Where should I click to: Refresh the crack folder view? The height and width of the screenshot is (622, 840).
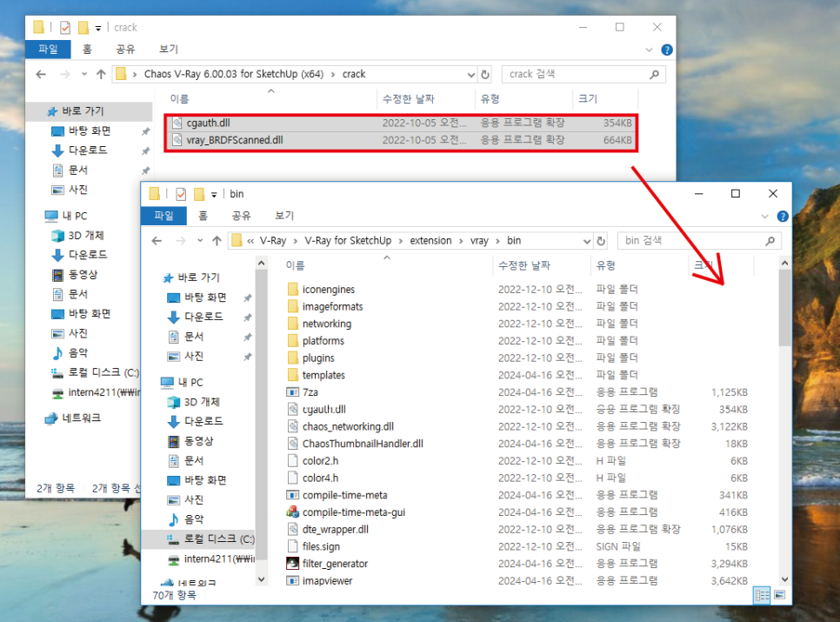pos(485,75)
